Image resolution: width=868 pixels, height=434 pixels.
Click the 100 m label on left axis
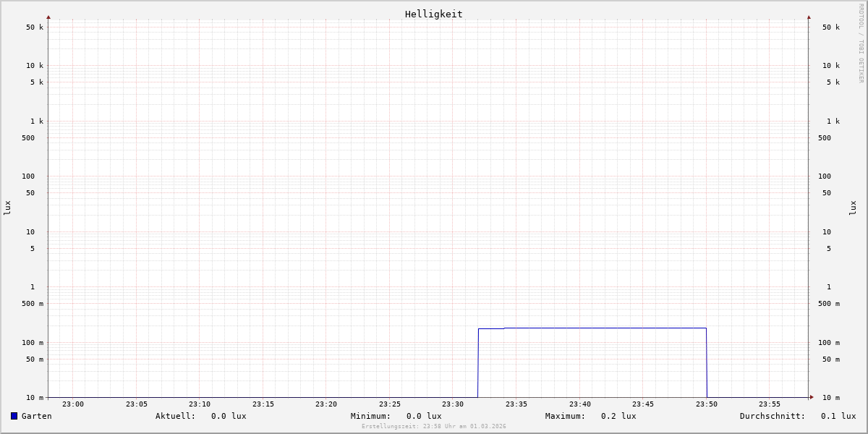point(33,343)
